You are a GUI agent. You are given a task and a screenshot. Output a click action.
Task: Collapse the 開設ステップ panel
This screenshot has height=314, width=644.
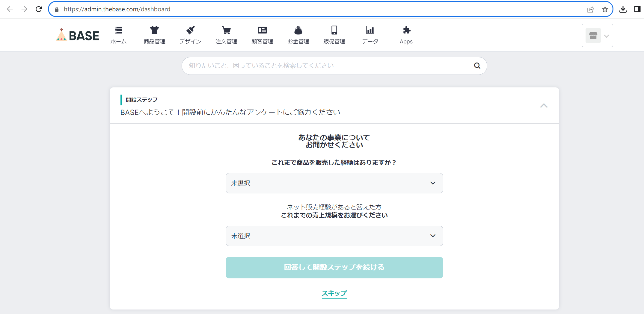[x=544, y=106]
